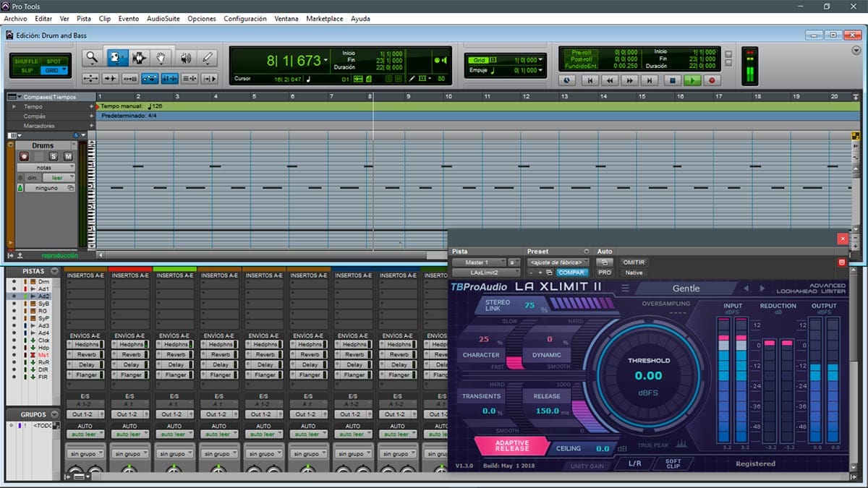Expand the Tempo ruler triangle
The width and height of the screenshot is (868, 488).
click(x=13, y=106)
